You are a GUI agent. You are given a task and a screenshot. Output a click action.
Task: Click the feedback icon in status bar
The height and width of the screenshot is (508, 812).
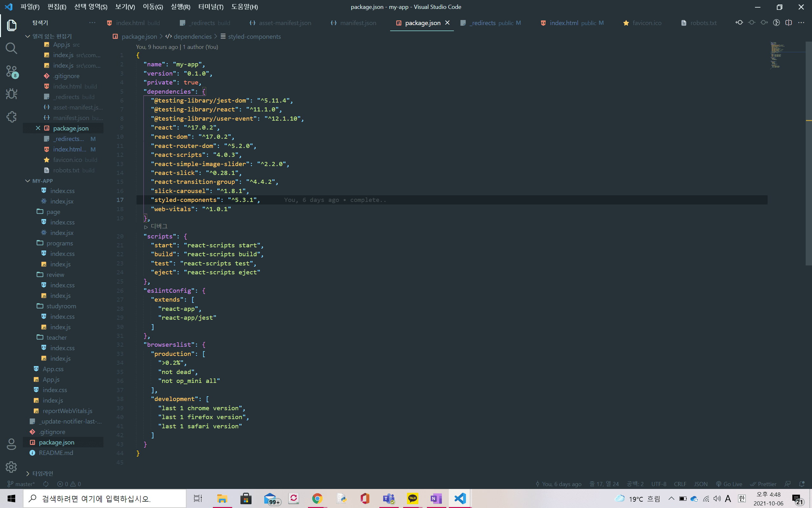coord(788,484)
